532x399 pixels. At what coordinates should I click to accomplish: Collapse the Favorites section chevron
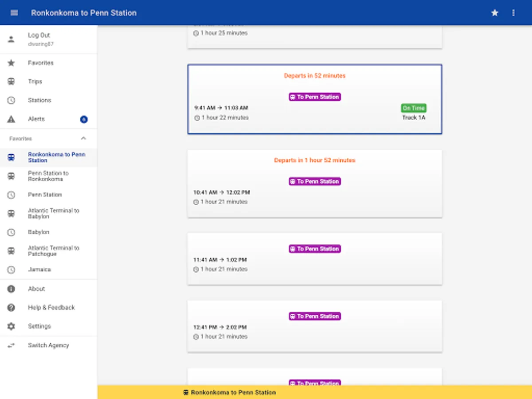(x=84, y=138)
